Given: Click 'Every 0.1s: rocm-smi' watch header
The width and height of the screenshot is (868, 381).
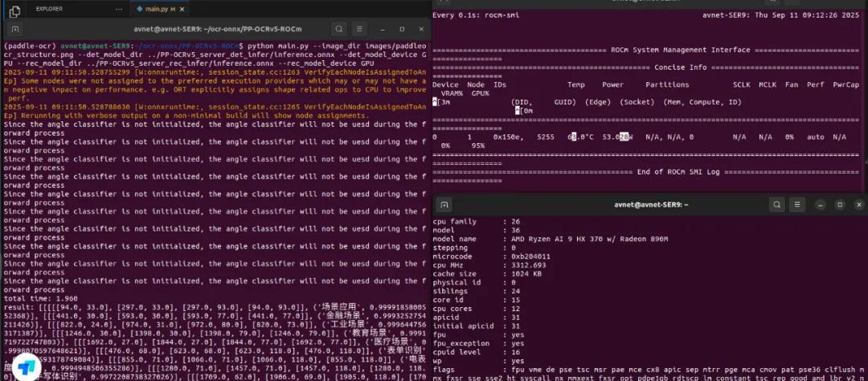Looking at the screenshot, I should [476, 15].
